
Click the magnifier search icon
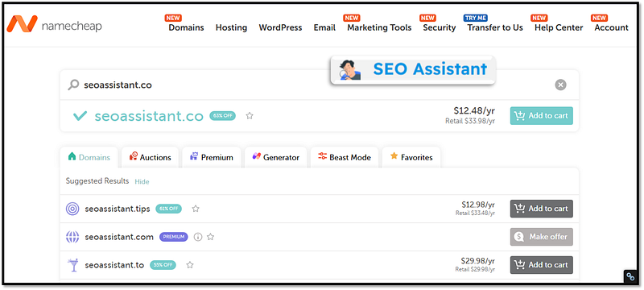73,85
